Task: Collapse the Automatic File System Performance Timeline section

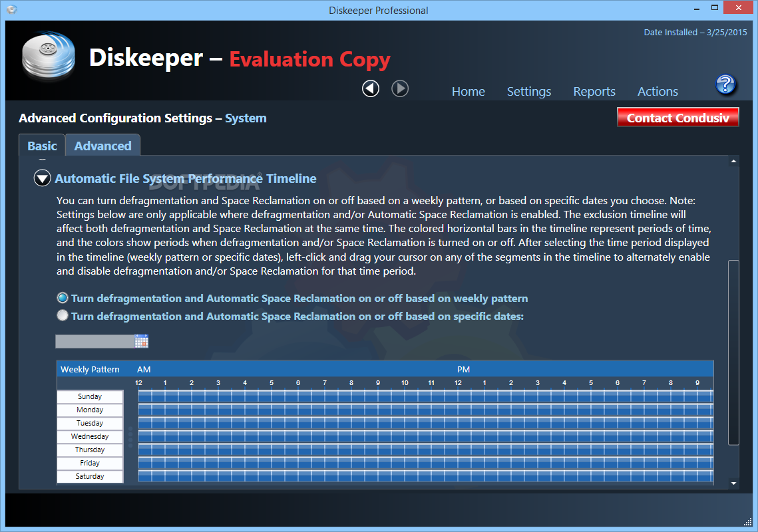Action: click(42, 178)
